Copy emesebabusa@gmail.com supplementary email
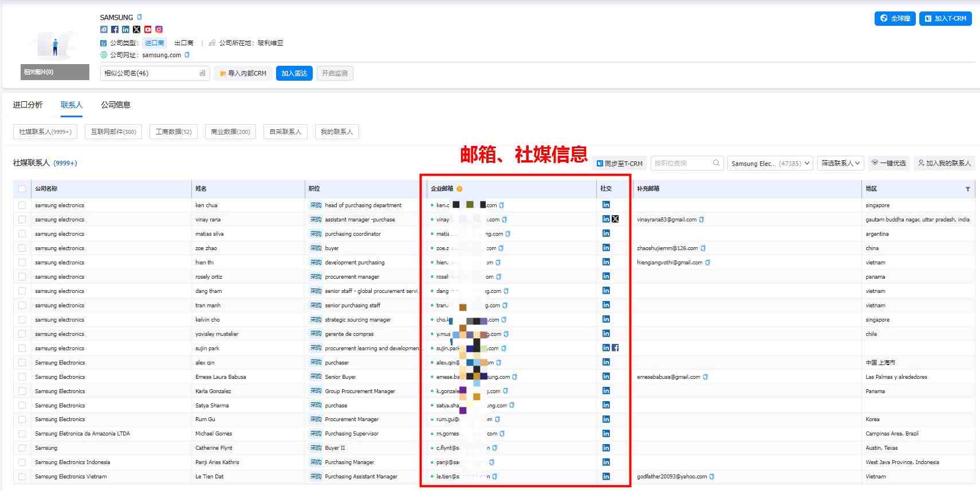Screen dimensions: 980x491 pos(705,377)
